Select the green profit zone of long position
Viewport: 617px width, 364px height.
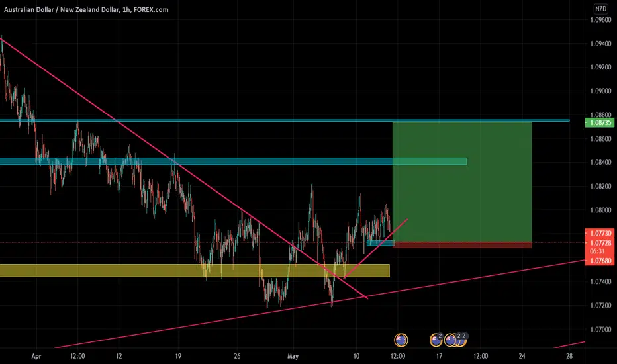click(462, 182)
